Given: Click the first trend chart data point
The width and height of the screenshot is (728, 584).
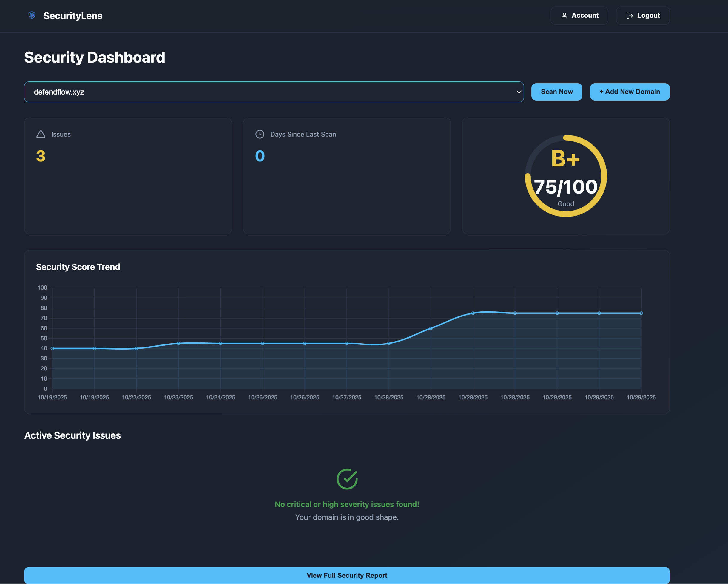Looking at the screenshot, I should coord(52,348).
